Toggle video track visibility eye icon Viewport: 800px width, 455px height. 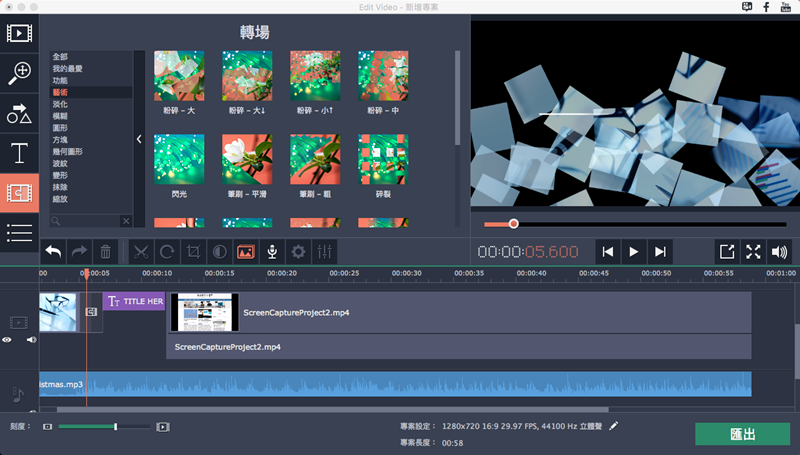tap(7, 340)
